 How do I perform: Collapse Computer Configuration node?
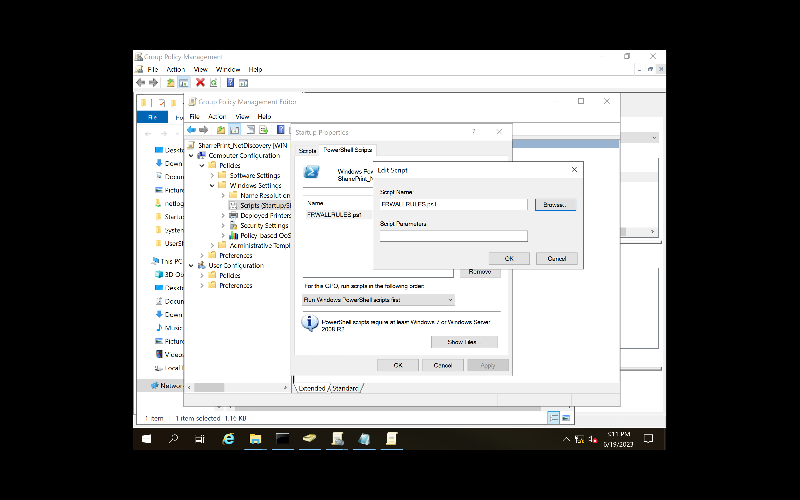[x=191, y=156]
